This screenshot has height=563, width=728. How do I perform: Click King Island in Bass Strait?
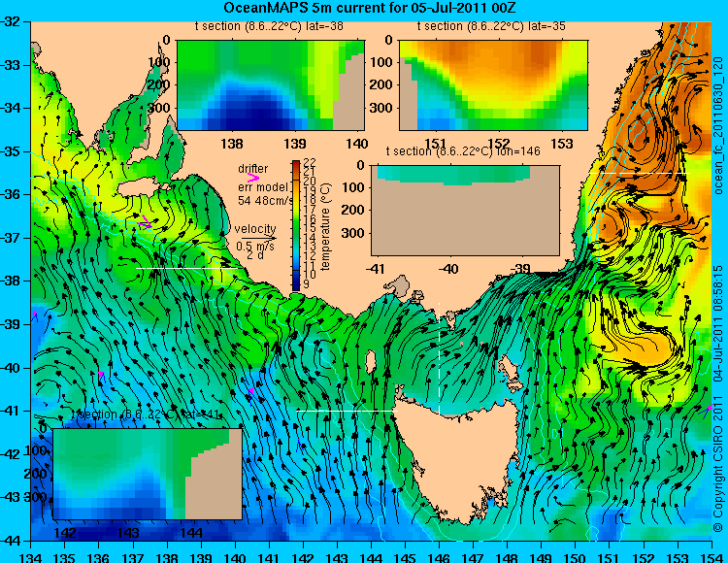(370, 362)
